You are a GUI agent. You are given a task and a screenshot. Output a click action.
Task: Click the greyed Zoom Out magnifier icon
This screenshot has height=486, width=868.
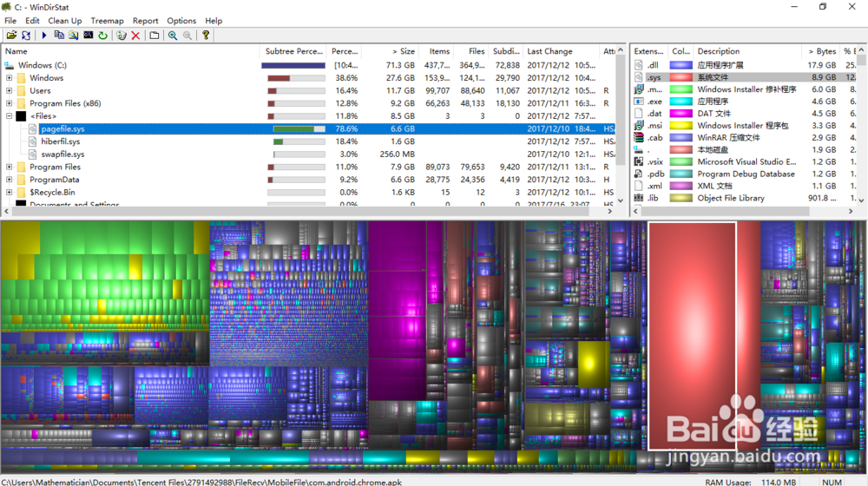click(187, 36)
